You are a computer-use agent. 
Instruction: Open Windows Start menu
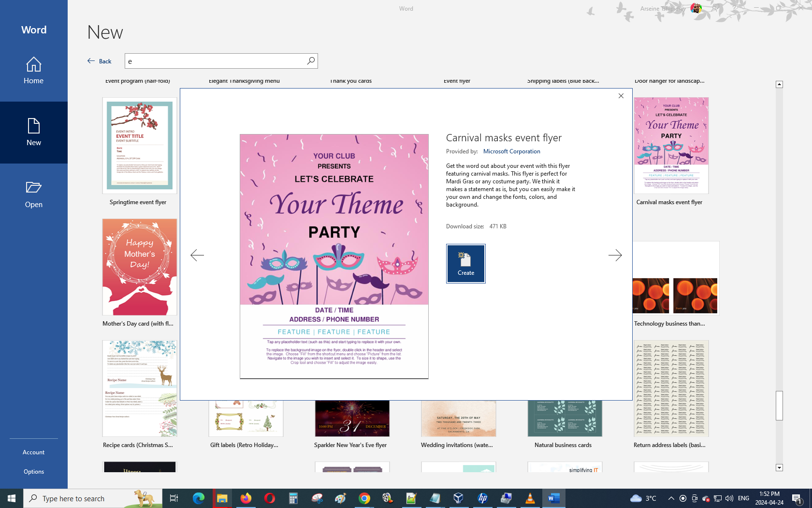tap(12, 498)
